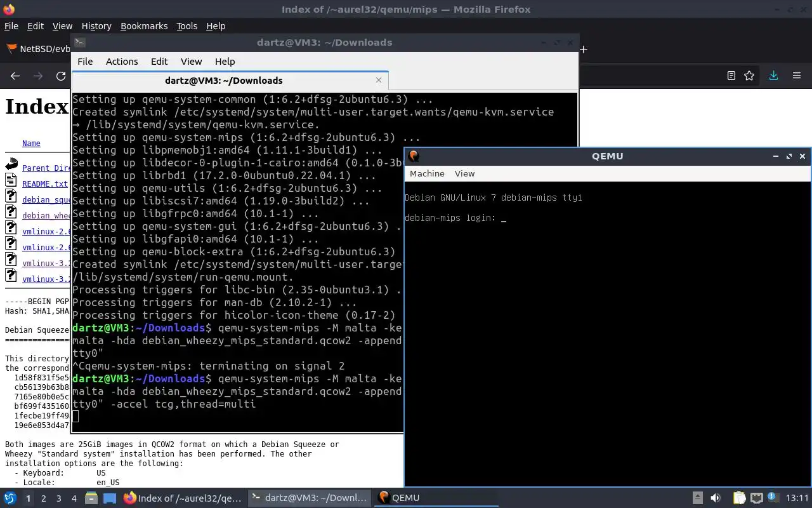Click the QEMU window title icon
The width and height of the screenshot is (812, 508).
pyautogui.click(x=414, y=156)
